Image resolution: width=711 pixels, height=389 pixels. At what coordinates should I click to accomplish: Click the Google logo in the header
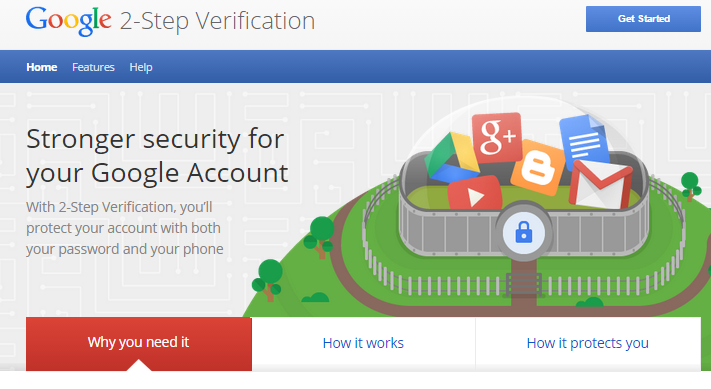coord(68,20)
